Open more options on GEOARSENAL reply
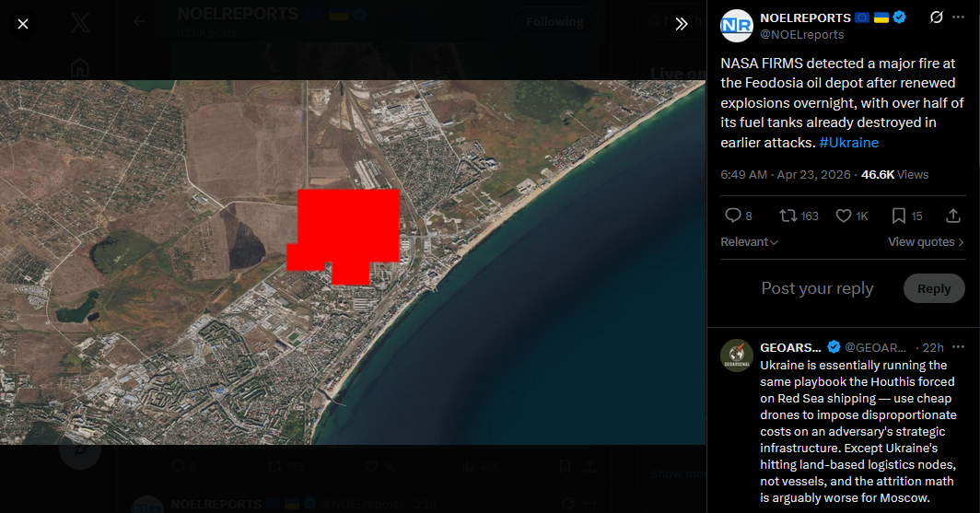 958,347
